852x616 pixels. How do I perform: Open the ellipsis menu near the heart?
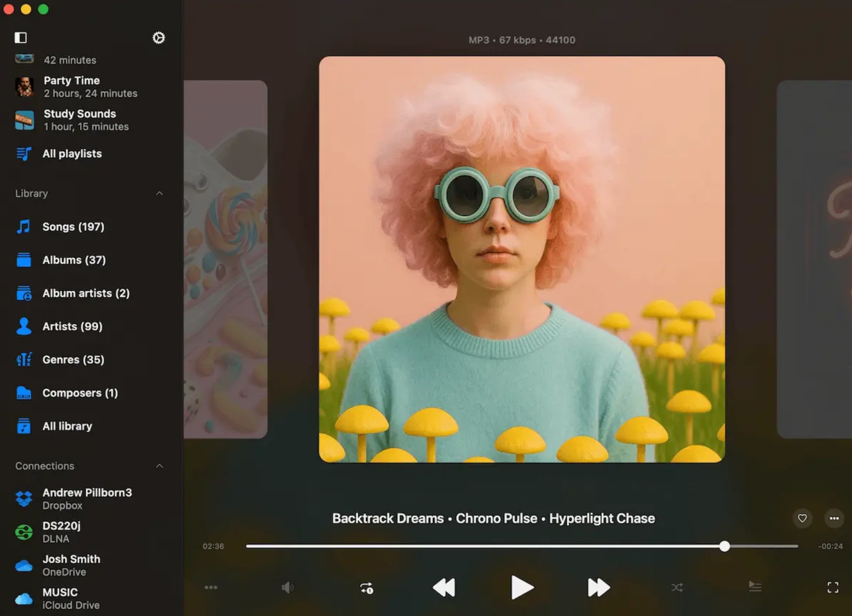click(x=834, y=519)
